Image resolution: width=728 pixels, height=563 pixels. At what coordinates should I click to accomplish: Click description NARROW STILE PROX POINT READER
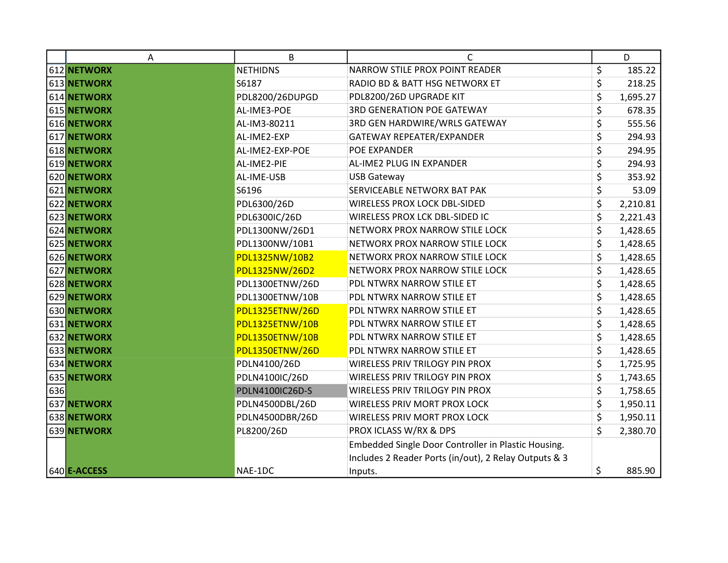tap(469, 70)
